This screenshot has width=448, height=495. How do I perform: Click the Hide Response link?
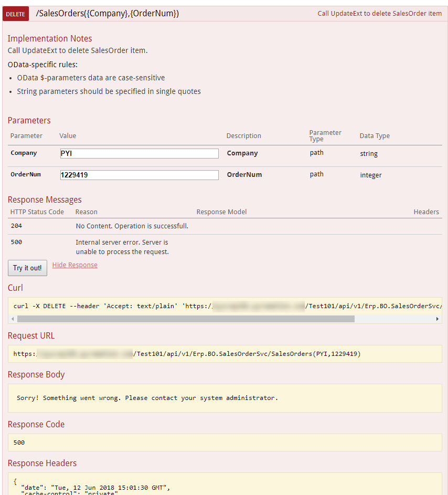click(75, 265)
